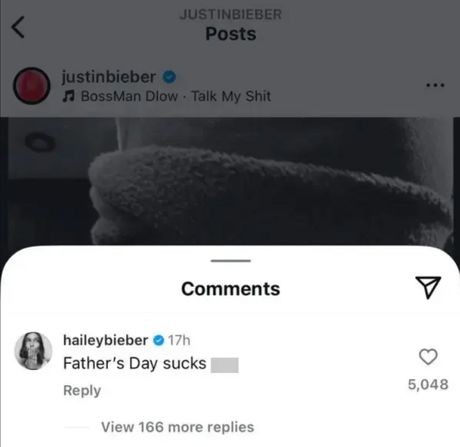Image resolution: width=460 pixels, height=447 pixels.
Task: Reply to the Father's Day comment
Action: (82, 391)
